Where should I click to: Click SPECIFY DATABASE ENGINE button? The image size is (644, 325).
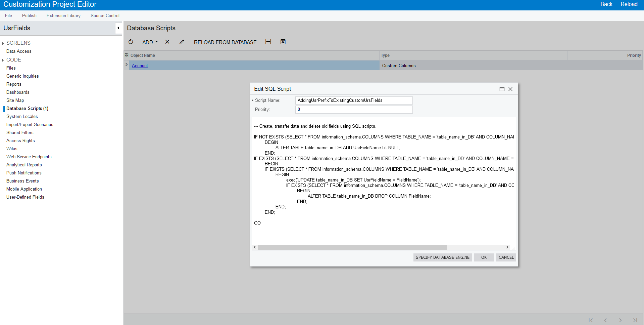[x=442, y=257]
